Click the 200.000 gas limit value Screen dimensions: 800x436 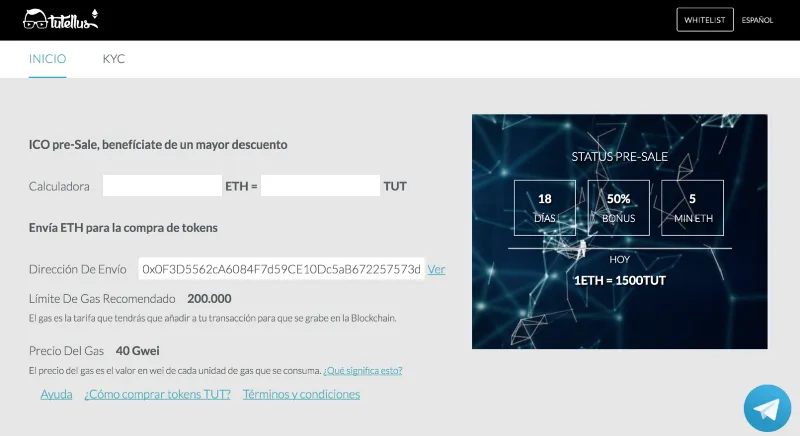pos(209,298)
